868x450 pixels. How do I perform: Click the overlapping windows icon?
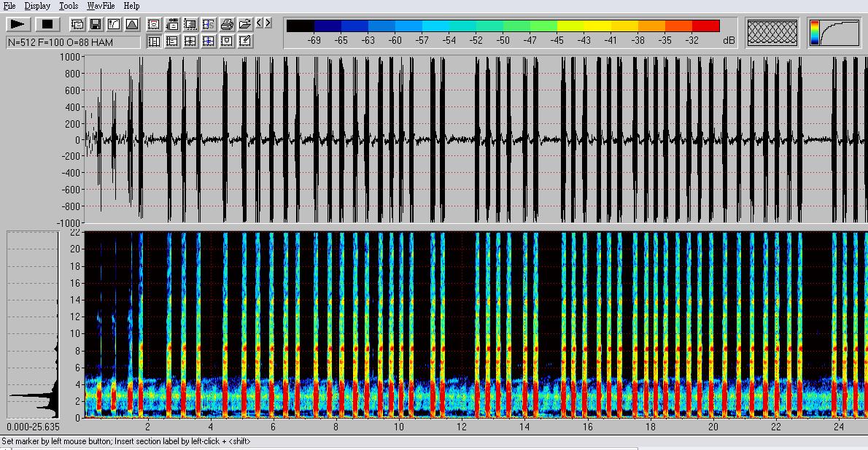(77, 24)
